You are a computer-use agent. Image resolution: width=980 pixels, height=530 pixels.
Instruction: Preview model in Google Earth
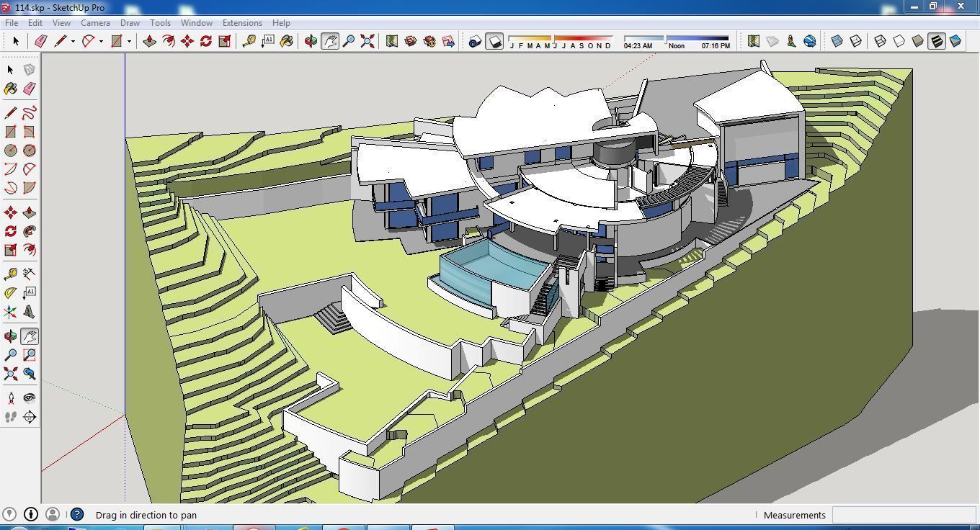pyautogui.click(x=810, y=41)
